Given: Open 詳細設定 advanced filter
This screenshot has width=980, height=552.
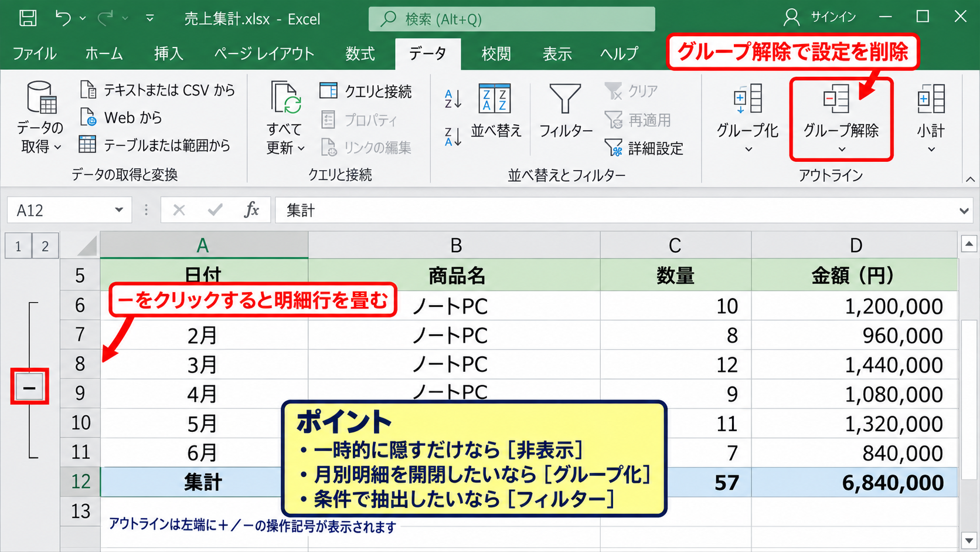Looking at the screenshot, I should (x=644, y=148).
